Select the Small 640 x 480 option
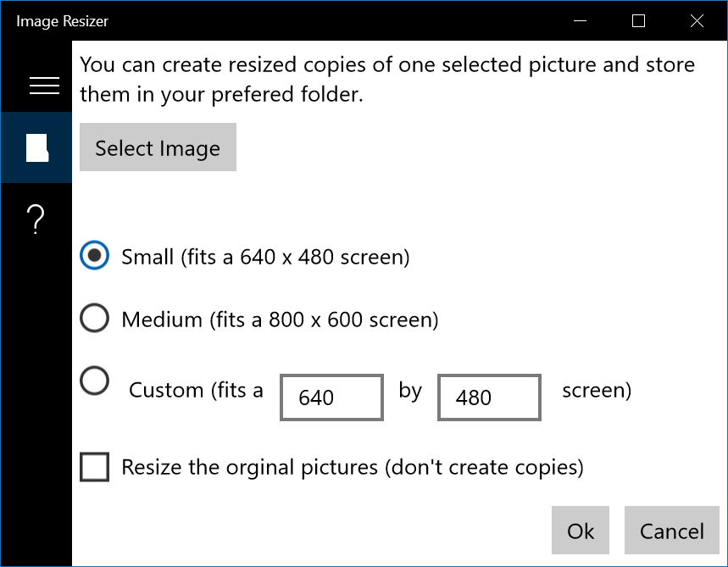This screenshot has width=728, height=567. point(95,255)
